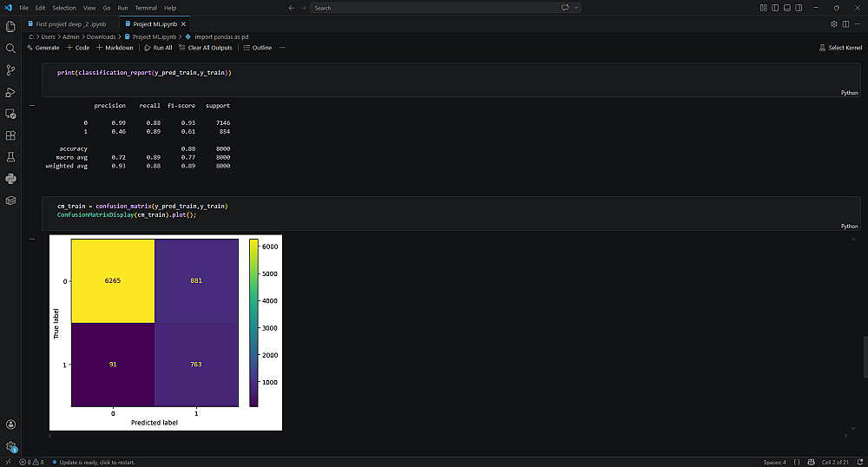Toggle the secondary side bar layout button
Viewport: 868px width, 467px height.
[x=799, y=8]
